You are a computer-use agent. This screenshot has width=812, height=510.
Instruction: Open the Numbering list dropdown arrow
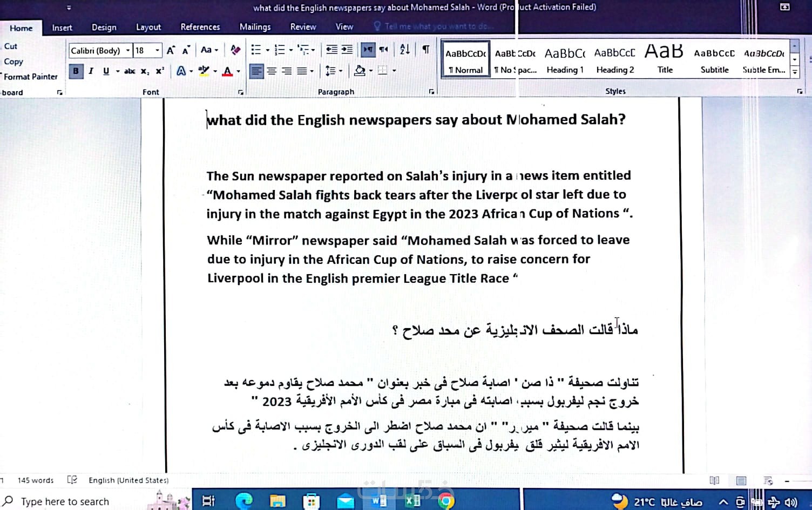tap(290, 50)
